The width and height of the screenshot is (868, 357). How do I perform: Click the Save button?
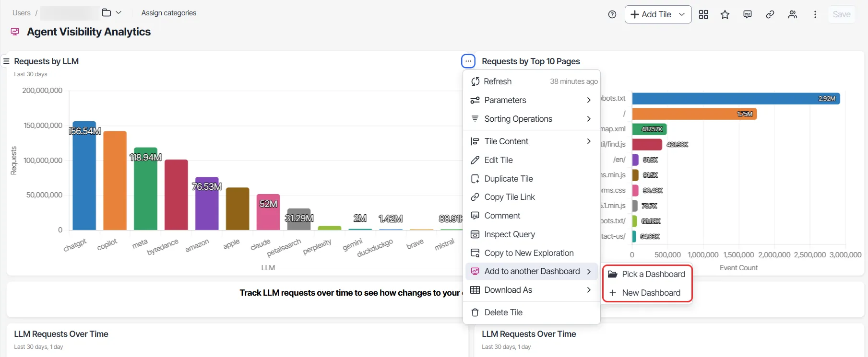pos(842,14)
